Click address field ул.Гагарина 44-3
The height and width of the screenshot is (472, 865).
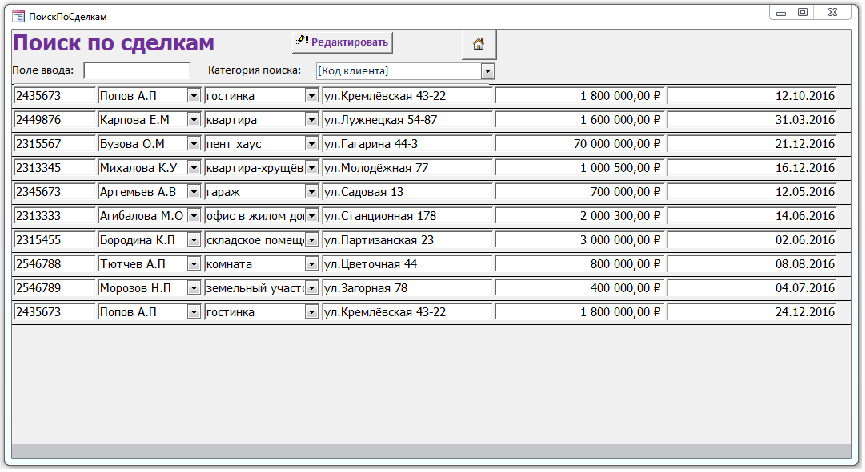[406, 144]
